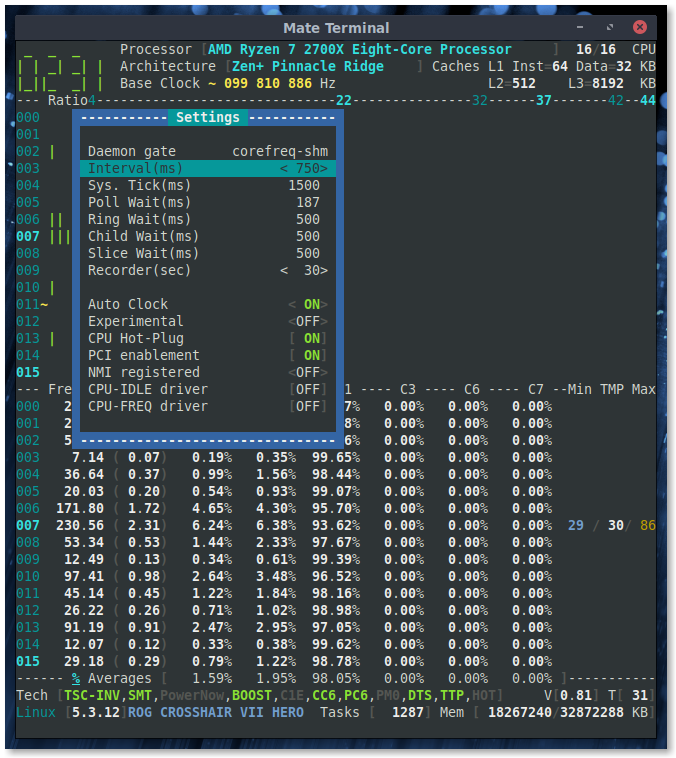This screenshot has height=758, width=676.
Task: Click the 1.72 ratio for core 006
Action: [x=144, y=509]
